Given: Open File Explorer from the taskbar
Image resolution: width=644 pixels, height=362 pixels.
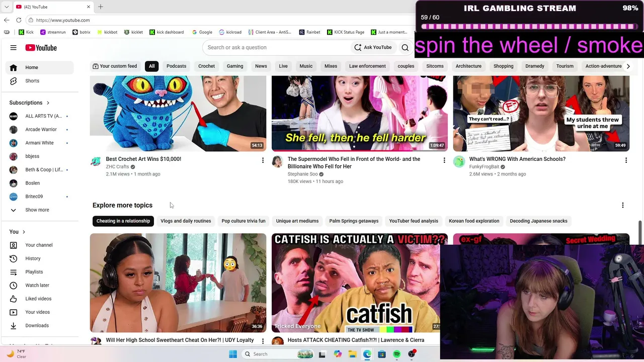Looking at the screenshot, I should tap(353, 354).
